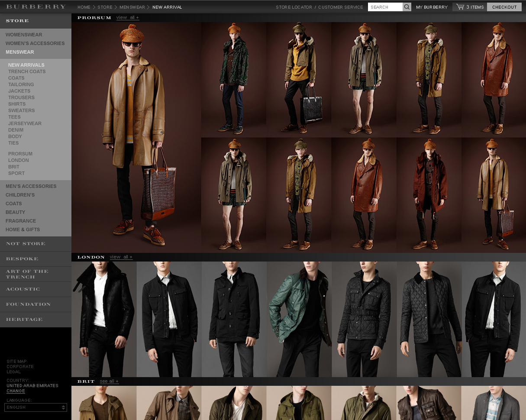Open My Burberry account link

(432, 7)
